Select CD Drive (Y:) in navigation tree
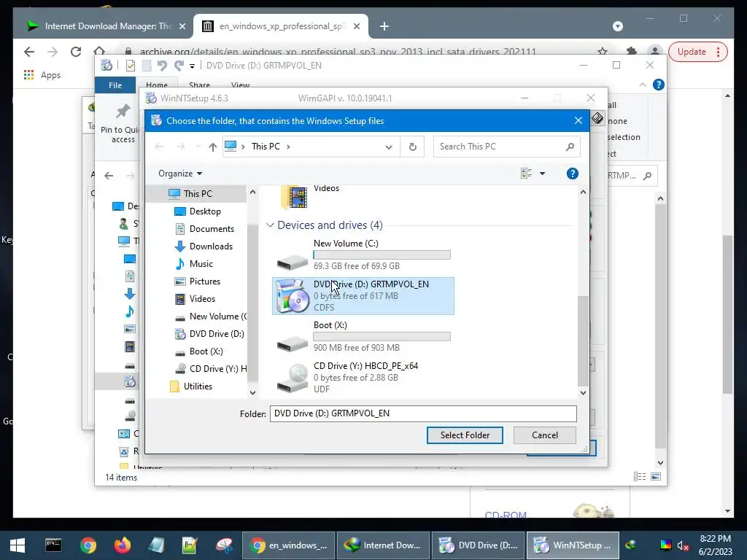 pyautogui.click(x=210, y=369)
